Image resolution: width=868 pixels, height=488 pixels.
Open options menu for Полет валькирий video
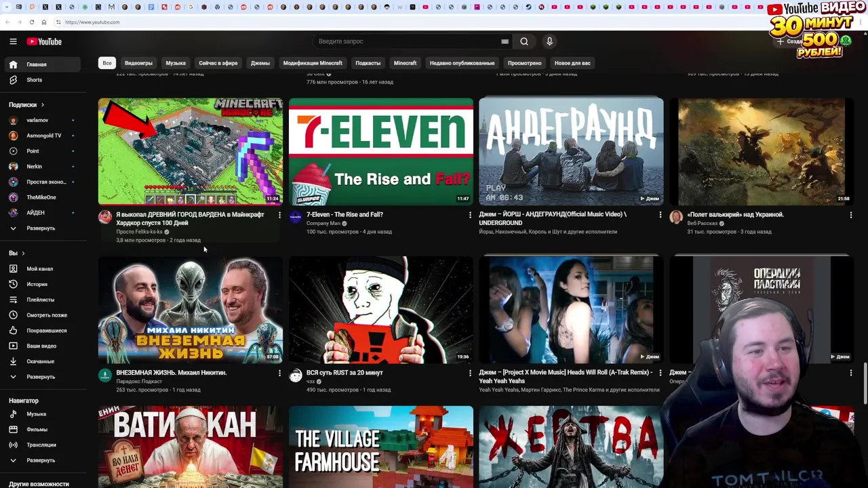851,215
